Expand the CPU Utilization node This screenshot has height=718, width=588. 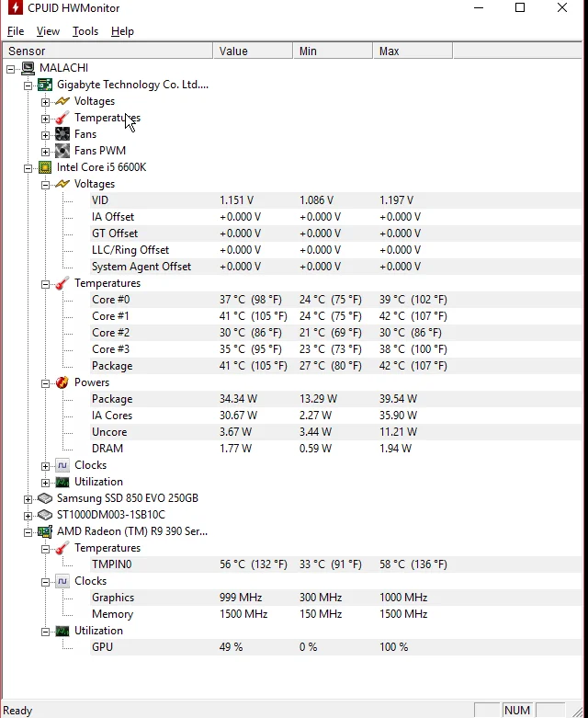pyautogui.click(x=45, y=483)
